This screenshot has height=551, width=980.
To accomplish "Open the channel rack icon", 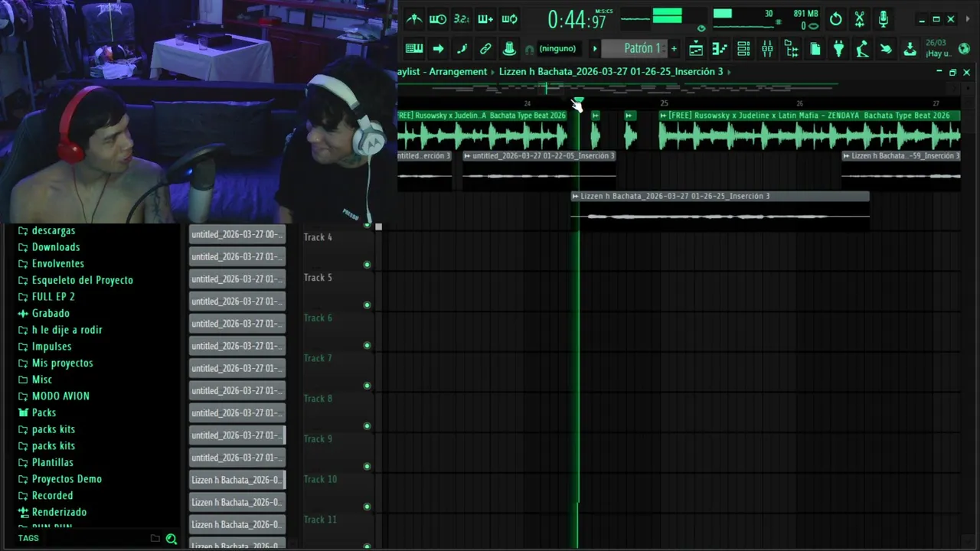I will point(743,49).
